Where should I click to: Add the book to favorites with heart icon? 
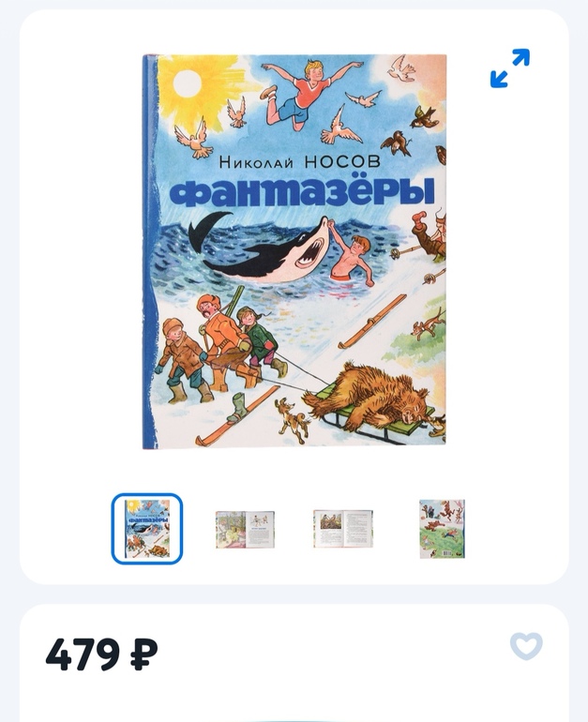tap(526, 646)
